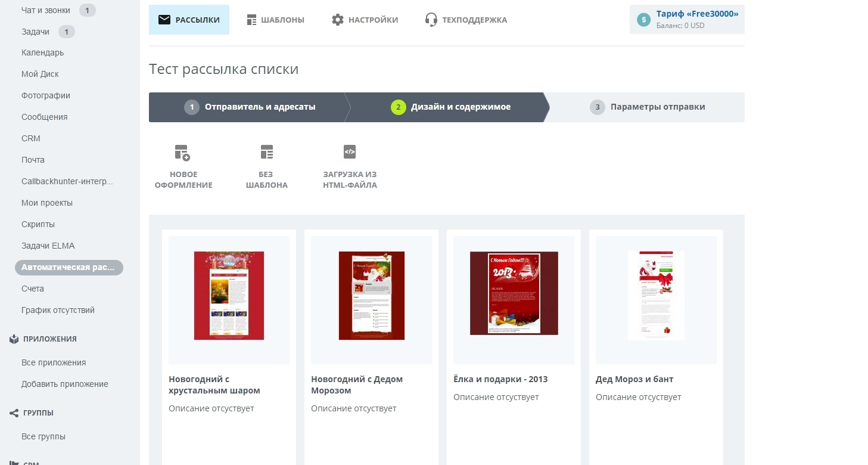This screenshot has width=868, height=465.
Task: Open the Тариф «Free30000» link
Action: coord(697,14)
